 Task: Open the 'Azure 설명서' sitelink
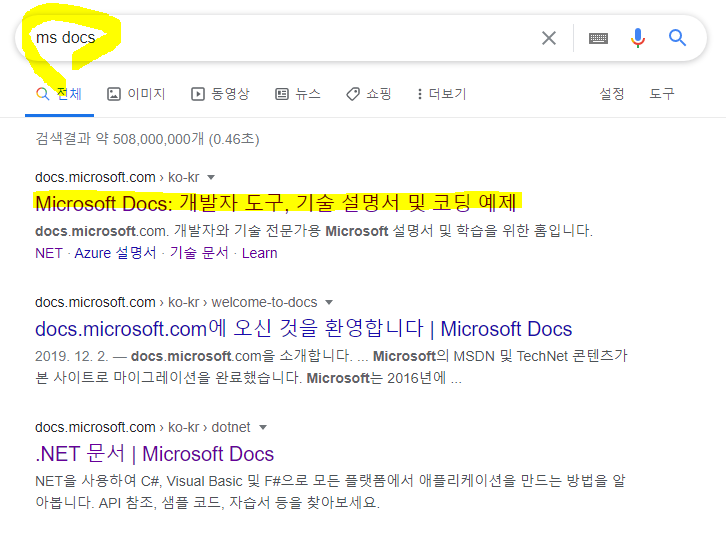click(x=115, y=253)
